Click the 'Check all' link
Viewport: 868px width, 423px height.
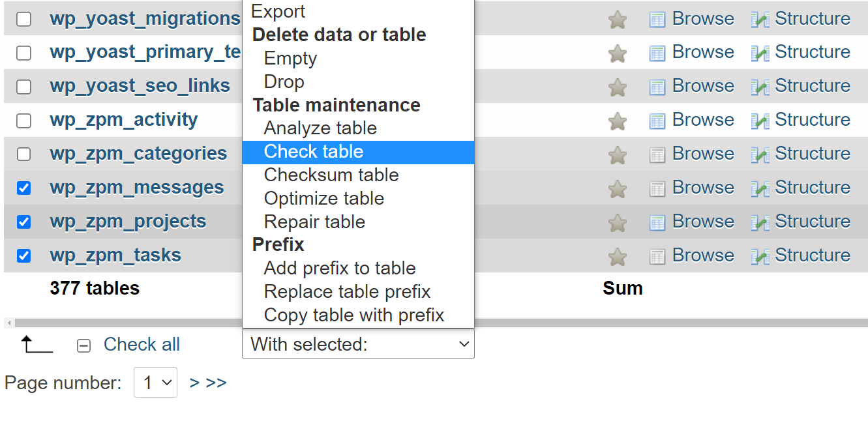[142, 344]
